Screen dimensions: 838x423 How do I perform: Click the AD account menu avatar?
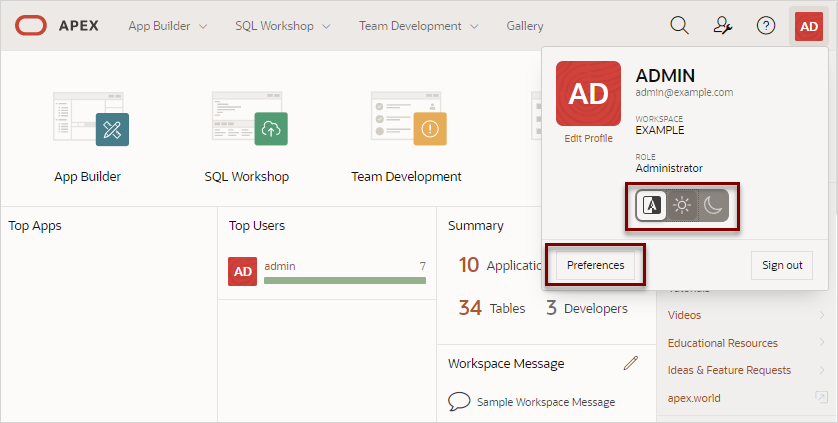pyautogui.click(x=809, y=26)
